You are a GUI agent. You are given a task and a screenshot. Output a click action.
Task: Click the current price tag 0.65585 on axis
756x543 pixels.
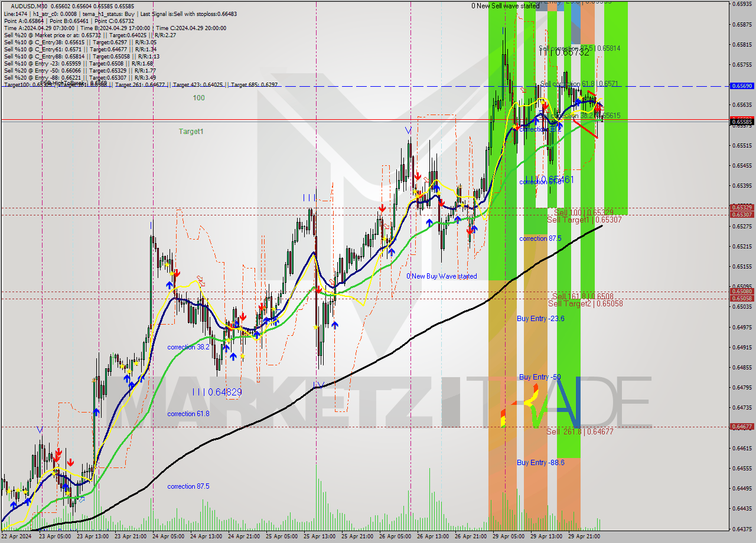(x=742, y=122)
